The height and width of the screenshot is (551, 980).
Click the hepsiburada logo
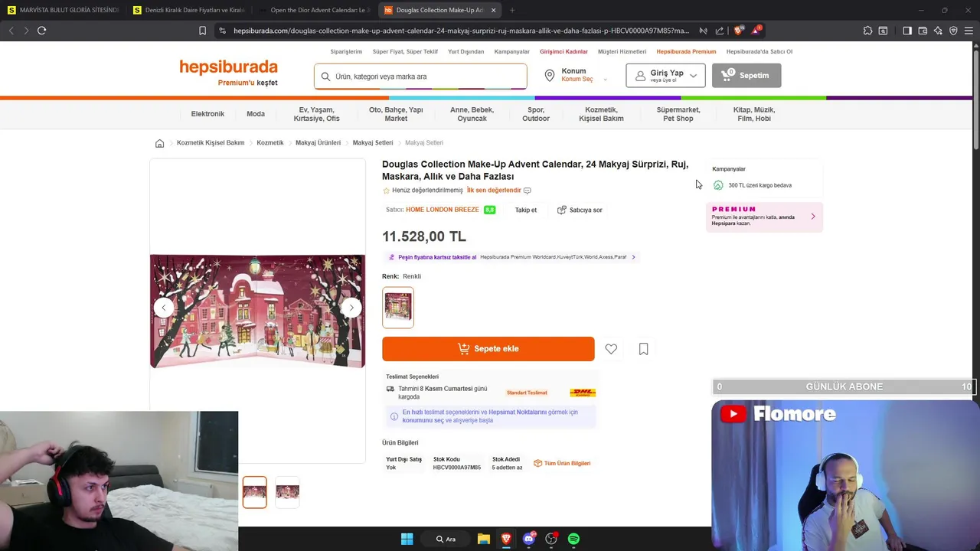coord(228,67)
